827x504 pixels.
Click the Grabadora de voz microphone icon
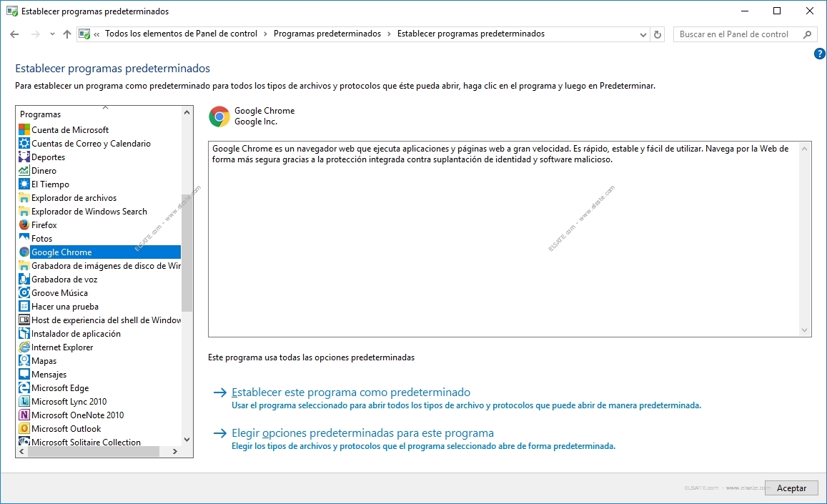click(x=24, y=280)
